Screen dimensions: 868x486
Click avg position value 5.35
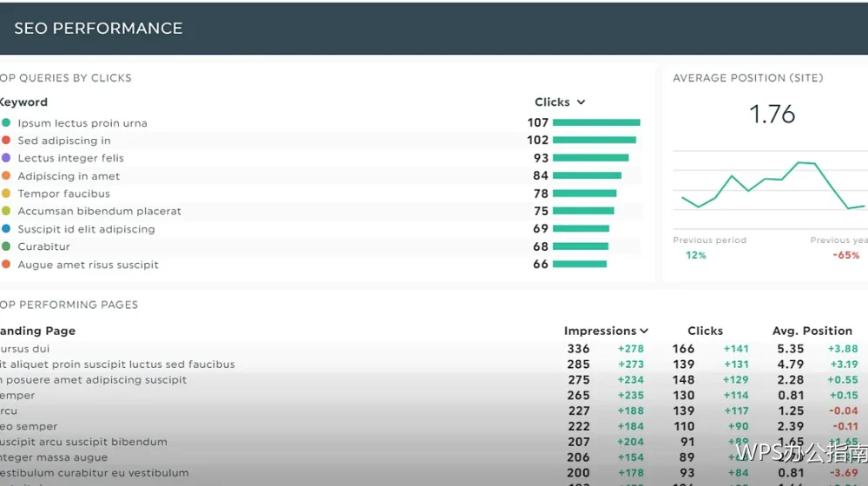(x=791, y=349)
